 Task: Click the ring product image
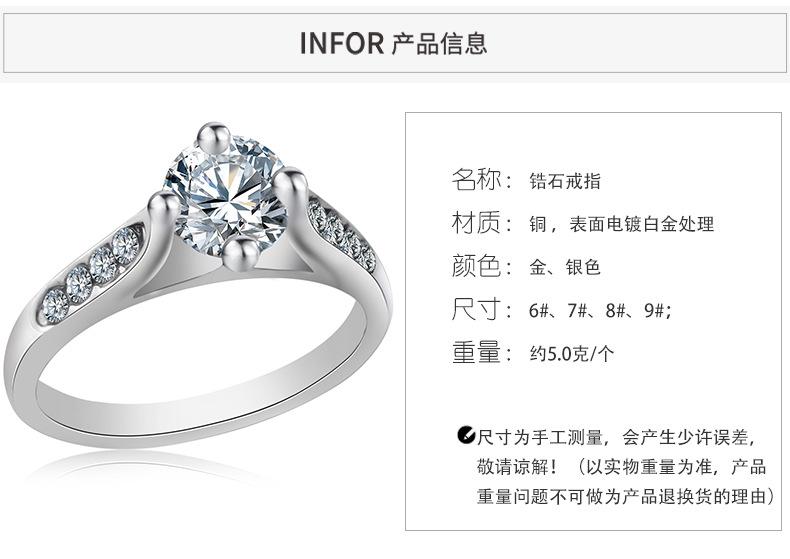coord(198,286)
